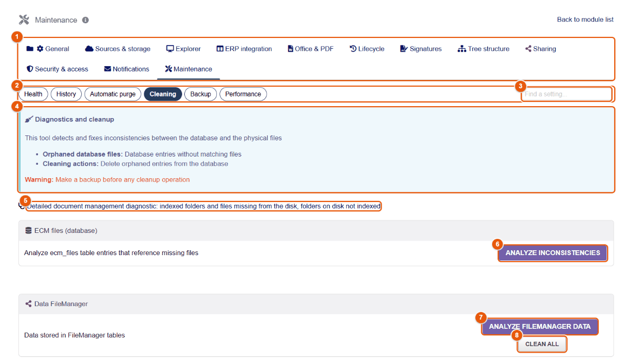Click the 'This tool detects and fixes inconsistencies' sentence
This screenshot has height=364, width=619.
[153, 138]
